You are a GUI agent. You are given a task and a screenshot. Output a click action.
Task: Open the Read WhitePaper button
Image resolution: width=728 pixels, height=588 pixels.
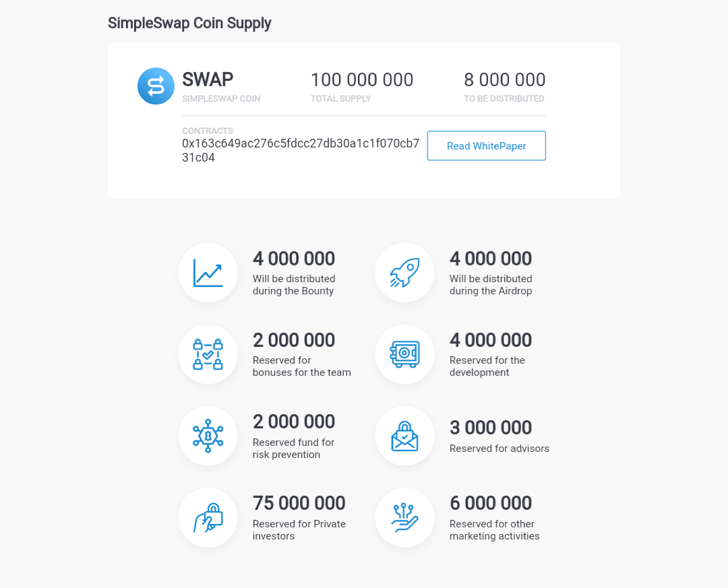tap(487, 145)
